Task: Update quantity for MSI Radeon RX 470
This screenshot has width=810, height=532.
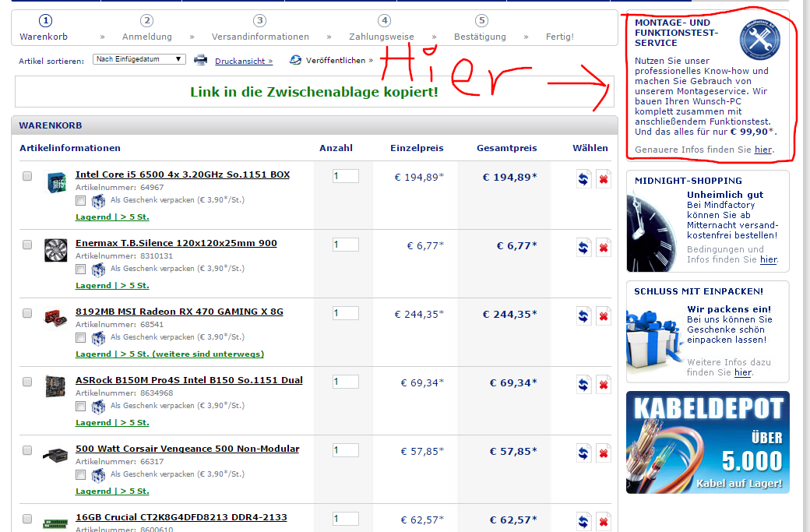Action: pos(583,316)
